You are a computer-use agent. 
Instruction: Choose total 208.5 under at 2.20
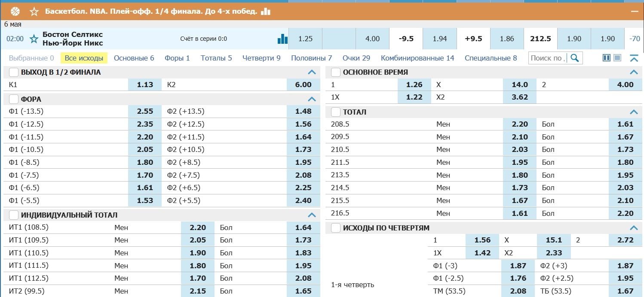pos(520,124)
